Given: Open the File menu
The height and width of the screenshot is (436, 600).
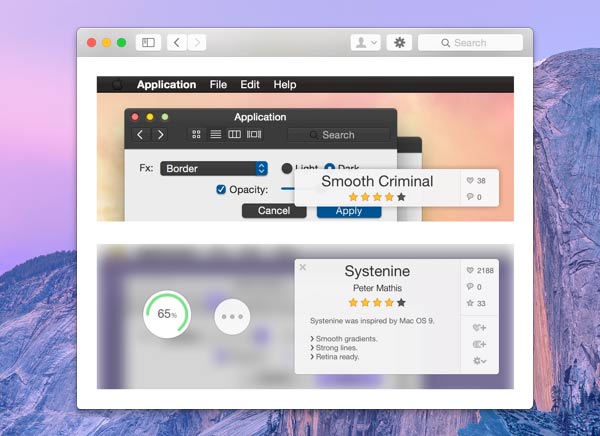Looking at the screenshot, I should [x=218, y=85].
